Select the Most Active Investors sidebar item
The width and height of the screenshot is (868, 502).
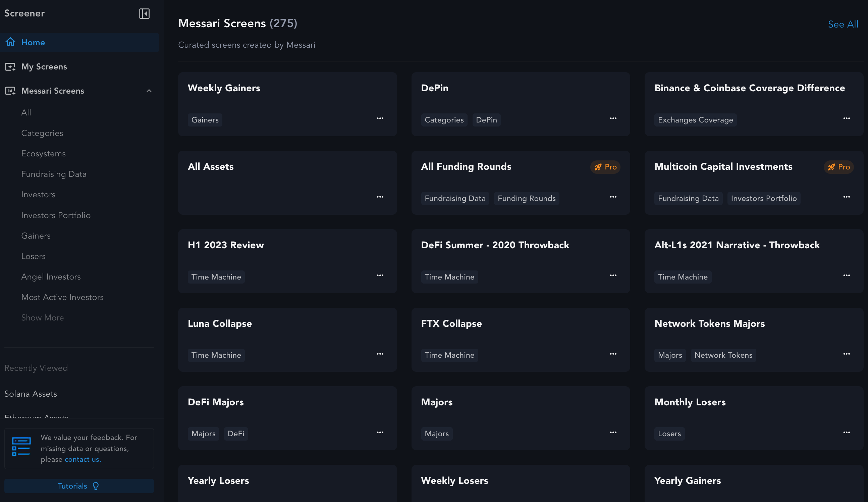pyautogui.click(x=62, y=297)
